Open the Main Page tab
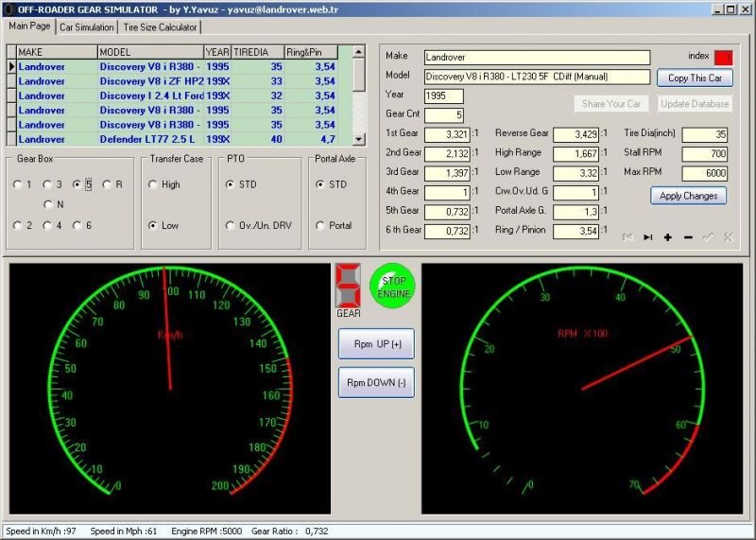 [29, 26]
